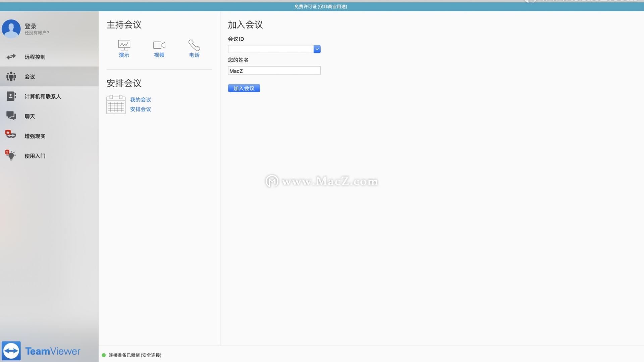
Task: Click the 安排会议 scheduling link
Action: coord(140,109)
